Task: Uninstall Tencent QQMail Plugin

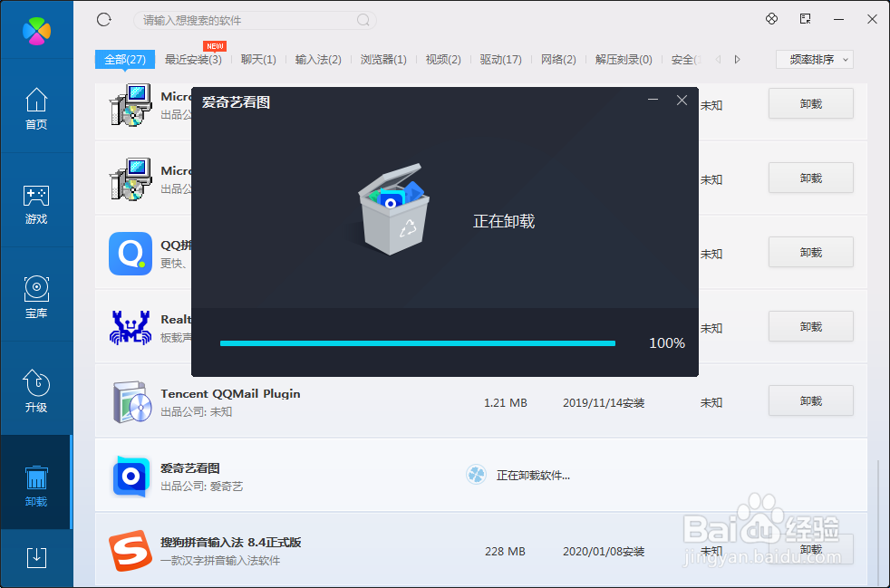Action: coord(810,400)
